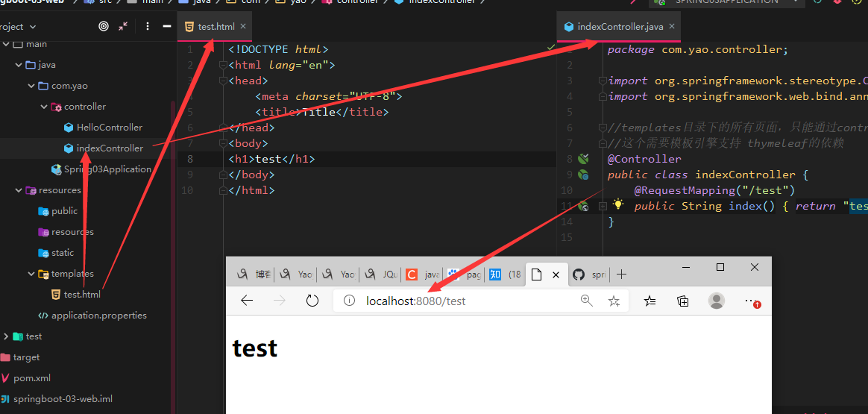Viewport: 868px width, 414px height.
Task: Click the request mapping gutter icon on line 11
Action: click(583, 207)
